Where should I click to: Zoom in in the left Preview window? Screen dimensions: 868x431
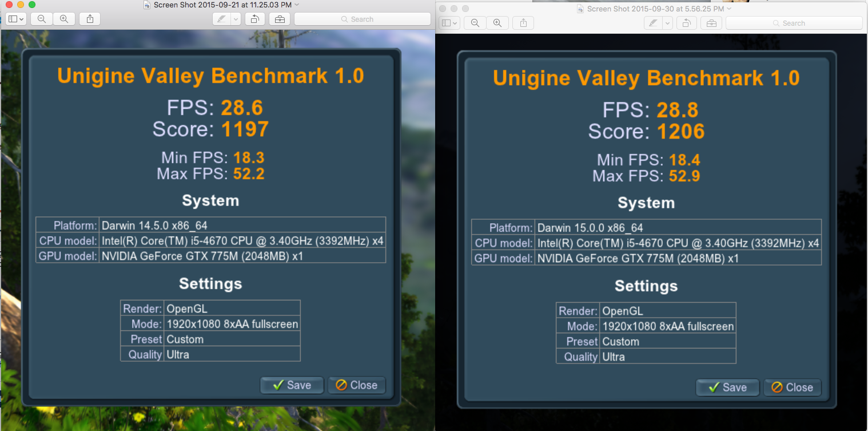pyautogui.click(x=64, y=19)
